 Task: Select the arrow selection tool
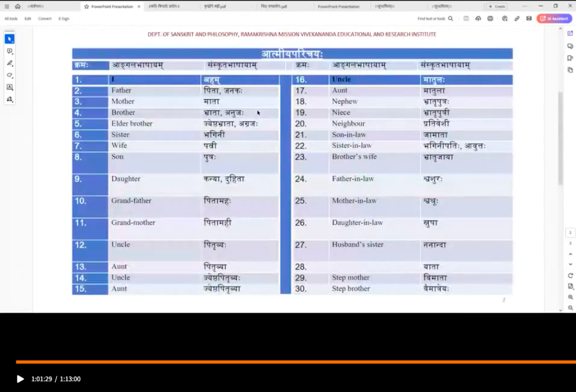10,39
